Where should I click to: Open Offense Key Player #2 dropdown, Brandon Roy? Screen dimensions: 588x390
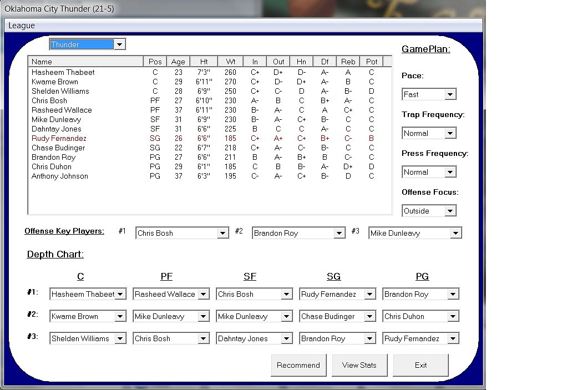pos(298,233)
